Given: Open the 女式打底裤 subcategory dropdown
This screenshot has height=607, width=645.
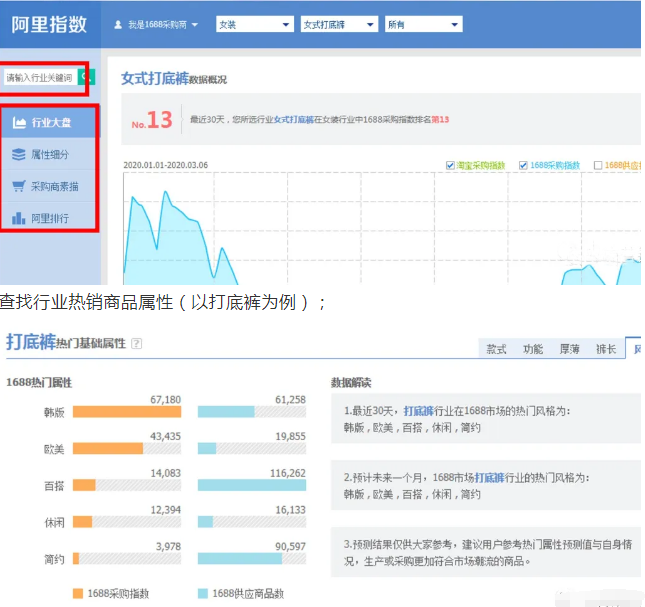Looking at the screenshot, I should pos(339,24).
